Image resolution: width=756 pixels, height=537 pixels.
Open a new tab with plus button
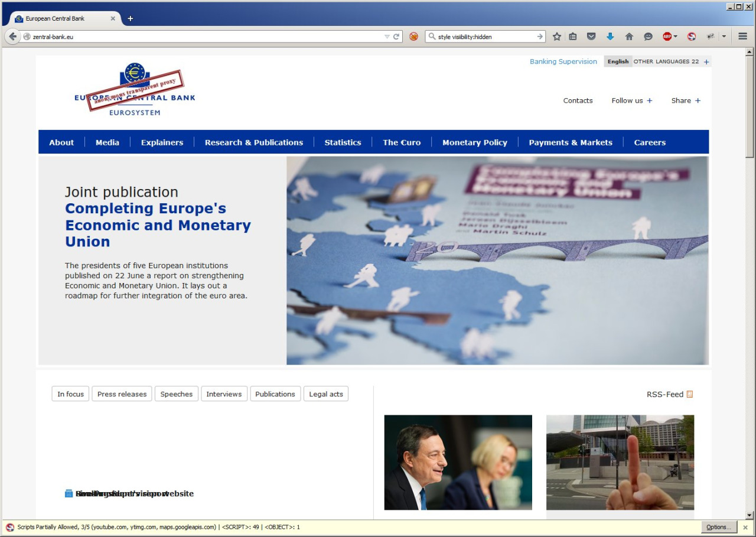tap(131, 18)
